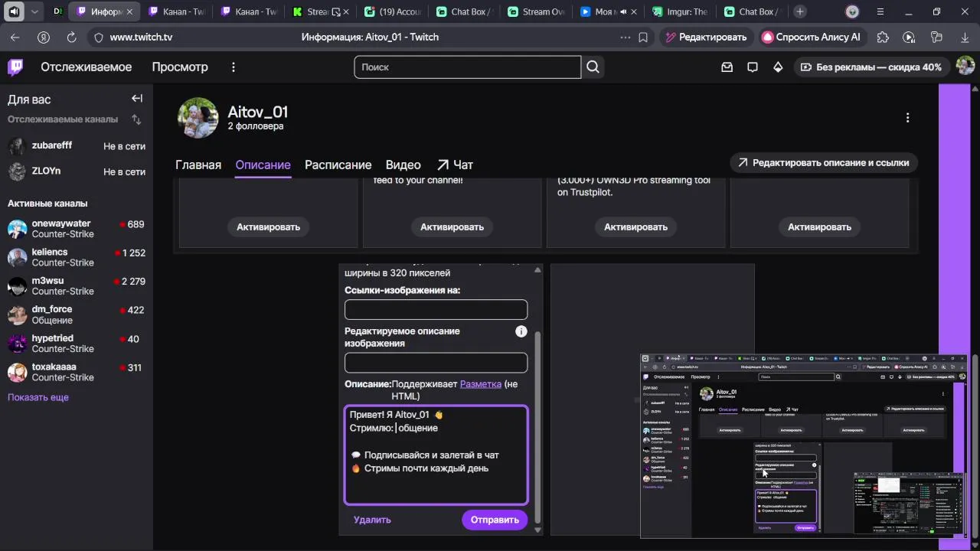The image size is (980, 551).
Task: Open a new browser tab with plus
Action: pos(800,11)
